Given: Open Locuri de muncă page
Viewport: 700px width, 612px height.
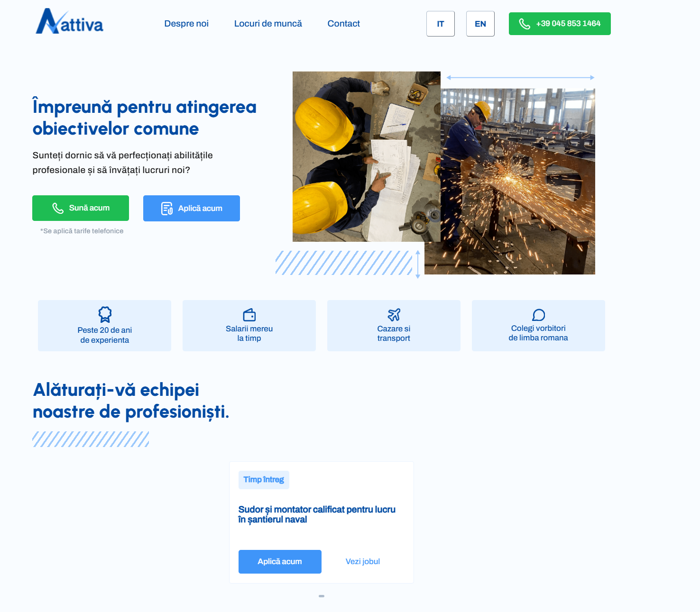Looking at the screenshot, I should (268, 23).
